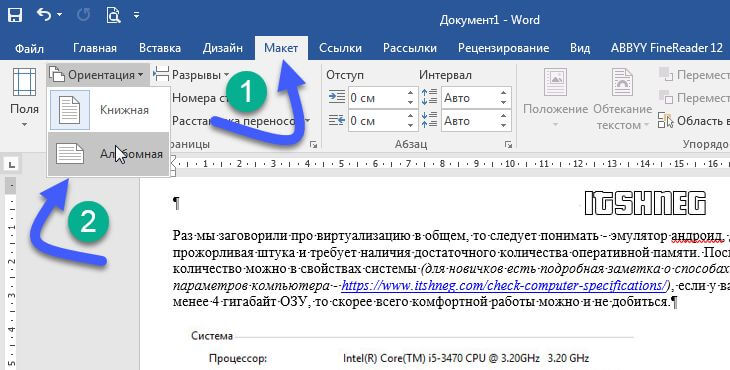Screen dimensions: 730x370
Task: Switch to the Главная tab
Action: click(x=95, y=48)
